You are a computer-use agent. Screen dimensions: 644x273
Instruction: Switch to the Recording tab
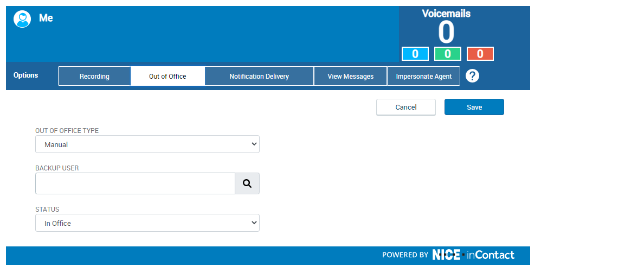pyautogui.click(x=94, y=76)
